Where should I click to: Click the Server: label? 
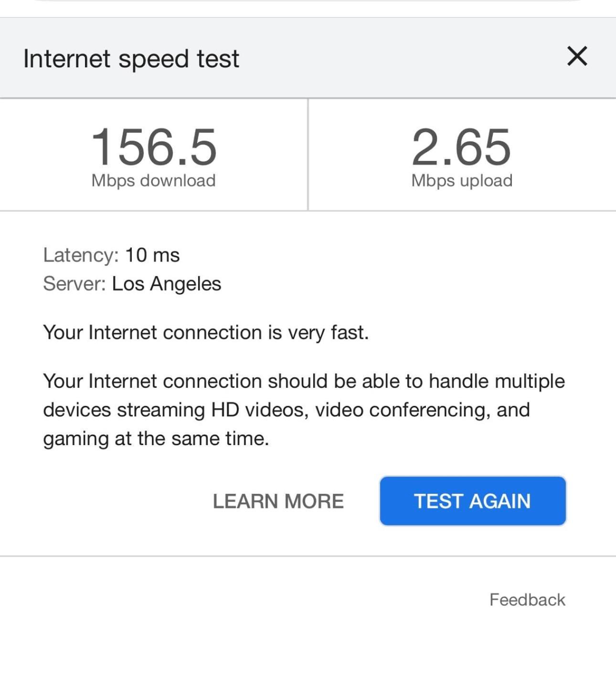pos(74,284)
